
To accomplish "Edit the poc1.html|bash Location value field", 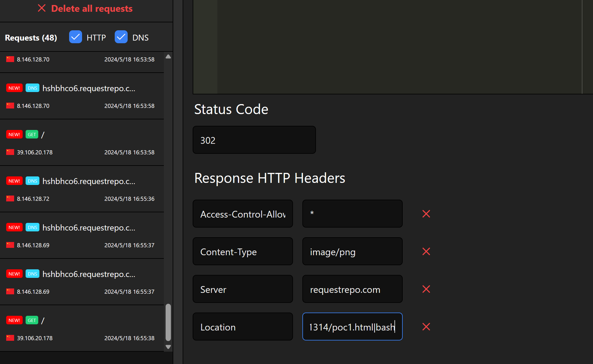I will point(352,327).
